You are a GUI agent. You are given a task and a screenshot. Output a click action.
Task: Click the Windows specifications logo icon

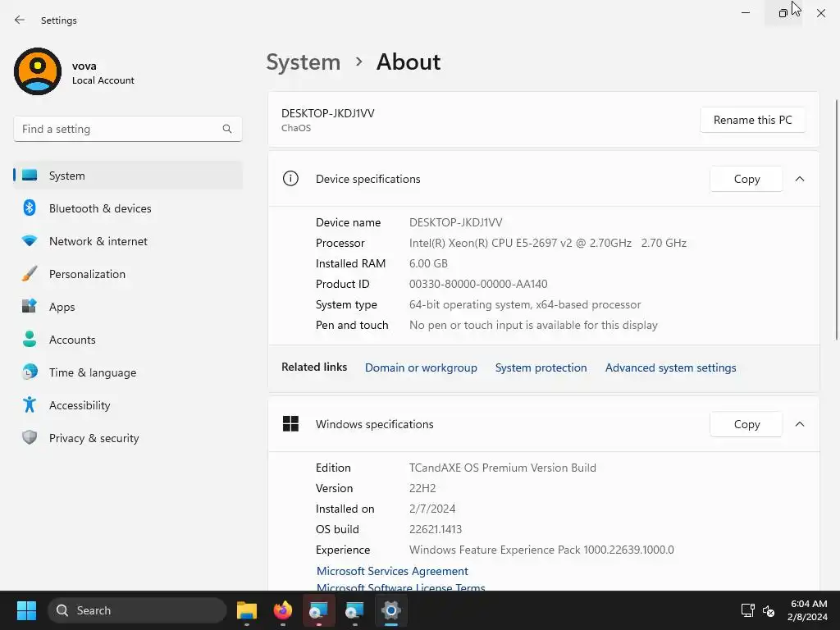pos(290,424)
